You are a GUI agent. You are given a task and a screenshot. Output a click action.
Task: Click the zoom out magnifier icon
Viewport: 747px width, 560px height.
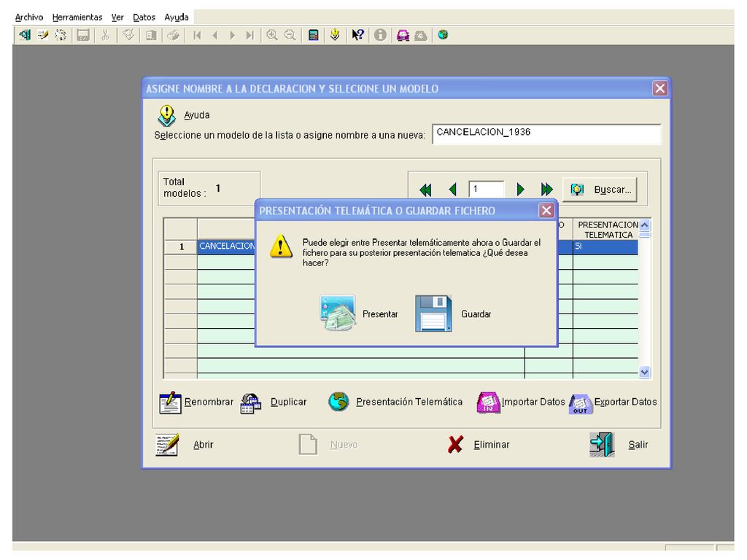point(290,35)
